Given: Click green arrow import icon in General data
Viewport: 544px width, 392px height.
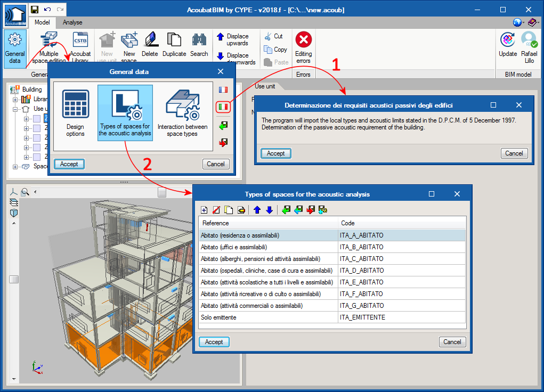Looking at the screenshot, I should 223,125.
